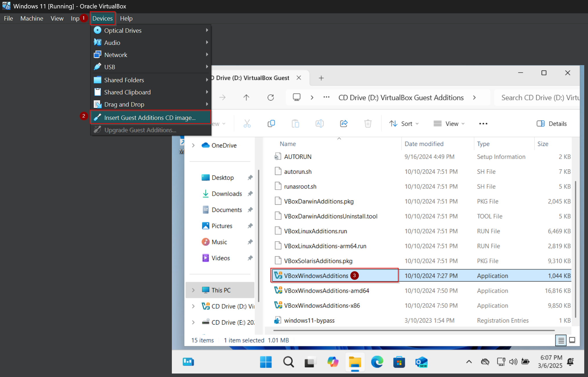Select Documents in the navigation pane
The image size is (588, 377).
227,210
